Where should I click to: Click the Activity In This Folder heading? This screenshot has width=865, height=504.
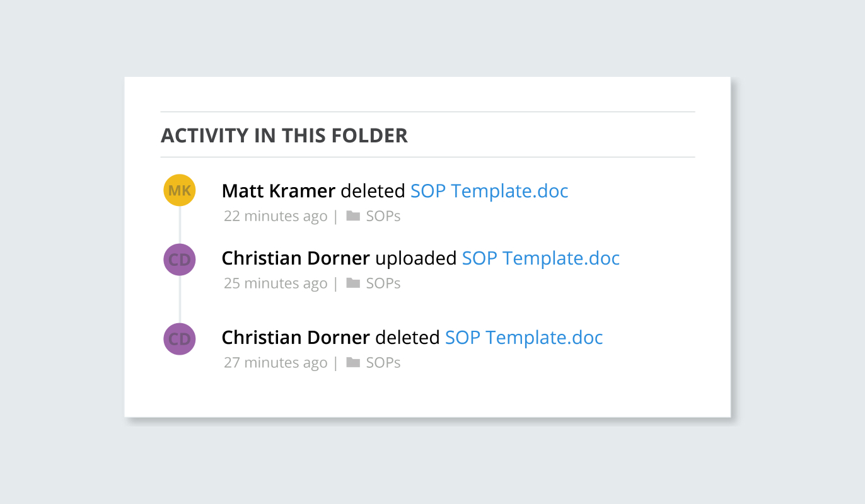click(284, 135)
